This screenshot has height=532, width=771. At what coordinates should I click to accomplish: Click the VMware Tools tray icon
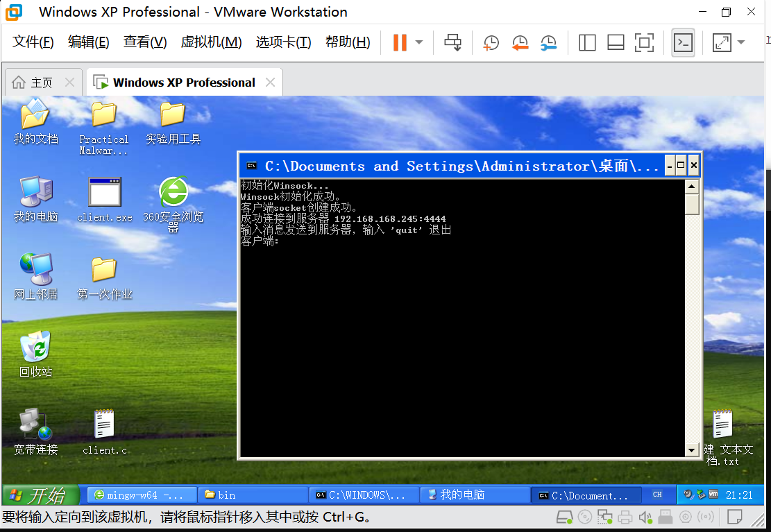713,495
